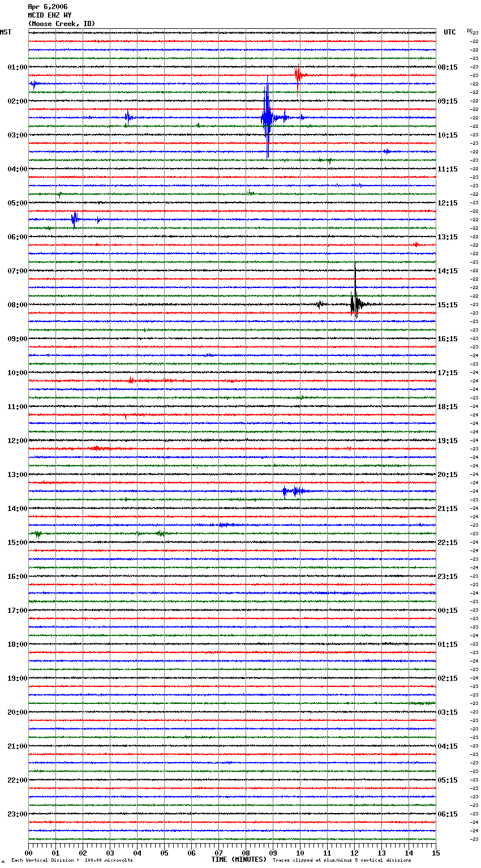Click the '13:00' MST time label
This screenshot has width=481, height=868.
tap(18, 475)
